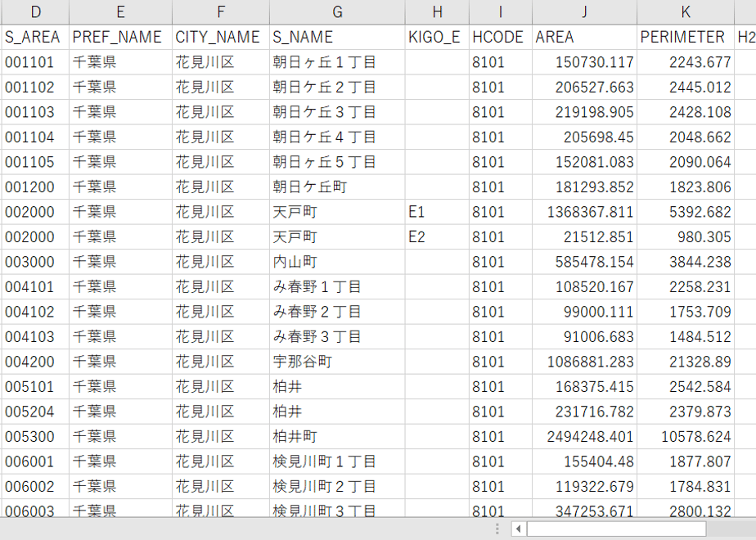
Task: Select cell containing み春野３丁目
Action: coord(337,337)
